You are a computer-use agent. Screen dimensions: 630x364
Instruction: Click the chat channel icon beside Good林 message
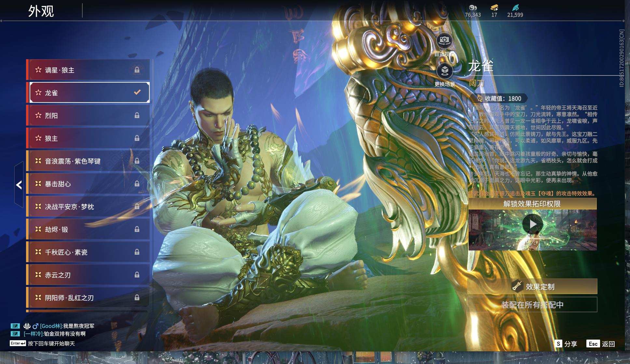(x=15, y=326)
